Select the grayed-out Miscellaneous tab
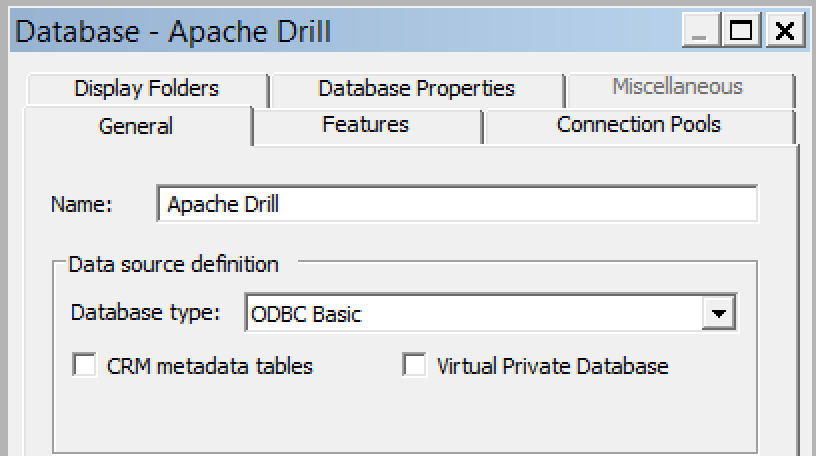Screen dimensions: 816x456 click(677, 87)
